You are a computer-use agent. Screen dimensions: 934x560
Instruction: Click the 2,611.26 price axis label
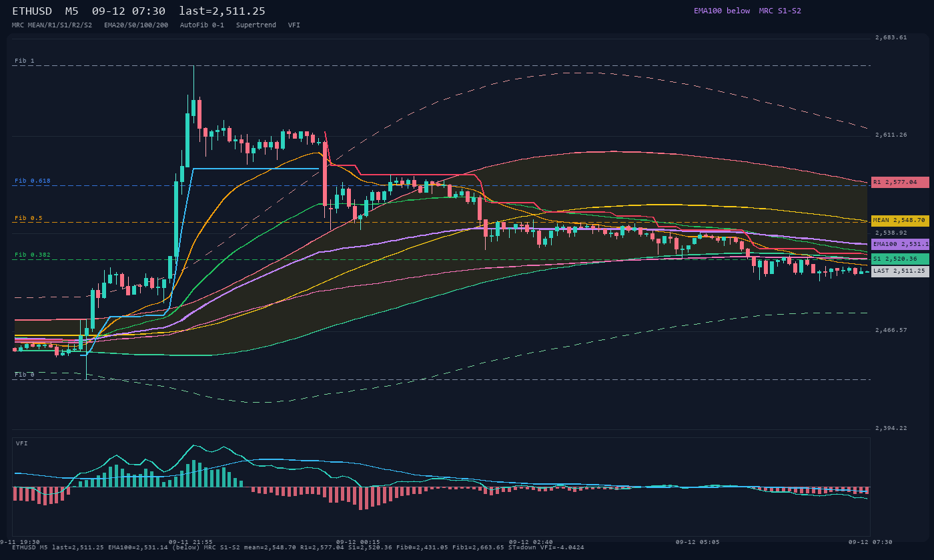(x=891, y=135)
